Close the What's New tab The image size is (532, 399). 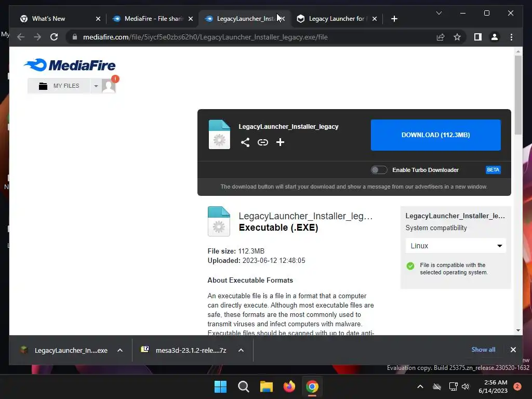tap(98, 19)
